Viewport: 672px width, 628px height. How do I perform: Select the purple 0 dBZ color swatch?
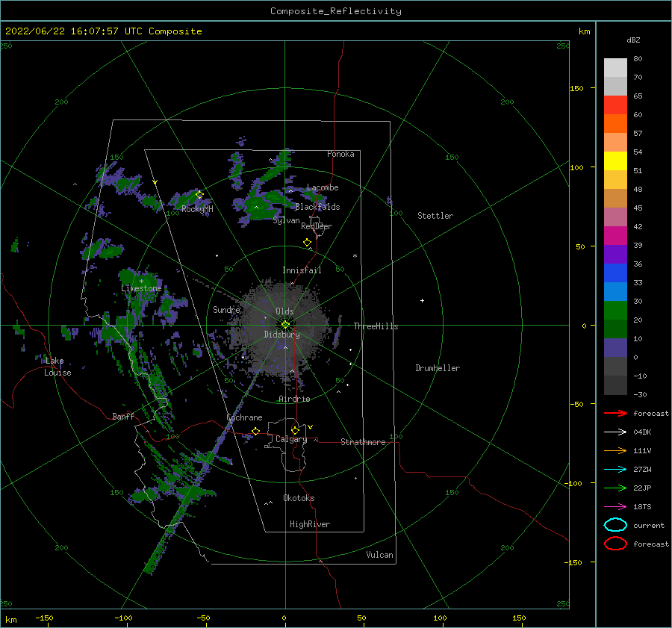(615, 348)
